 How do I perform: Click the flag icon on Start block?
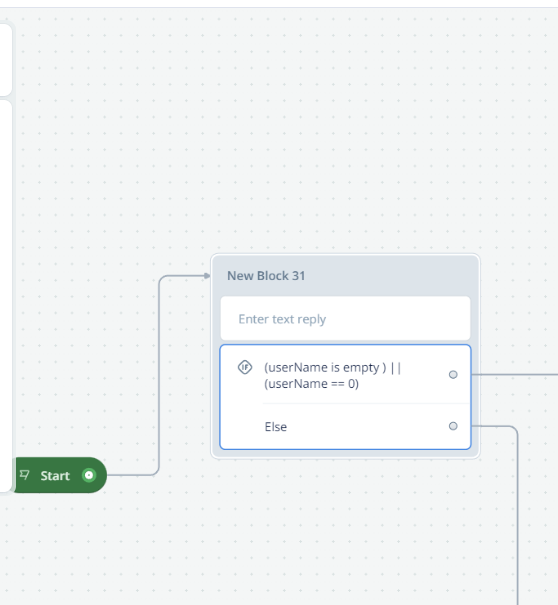25,475
